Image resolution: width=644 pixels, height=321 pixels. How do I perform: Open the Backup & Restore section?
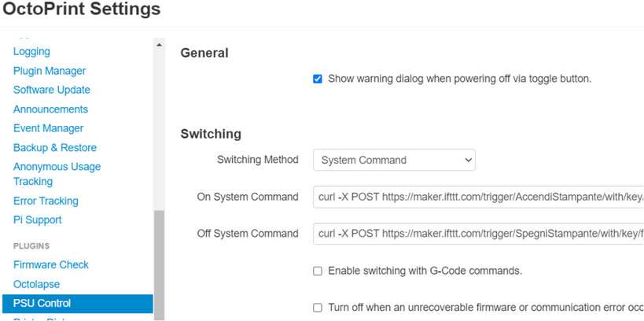click(55, 148)
